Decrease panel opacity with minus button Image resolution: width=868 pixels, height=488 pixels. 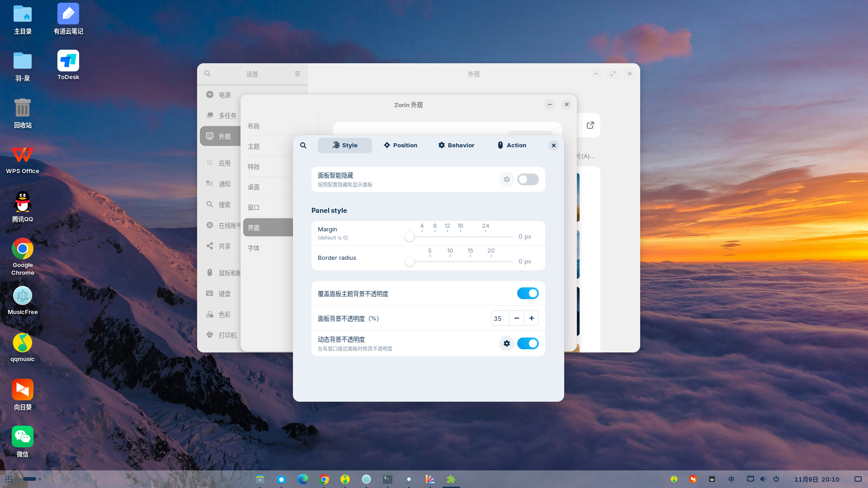(x=517, y=318)
